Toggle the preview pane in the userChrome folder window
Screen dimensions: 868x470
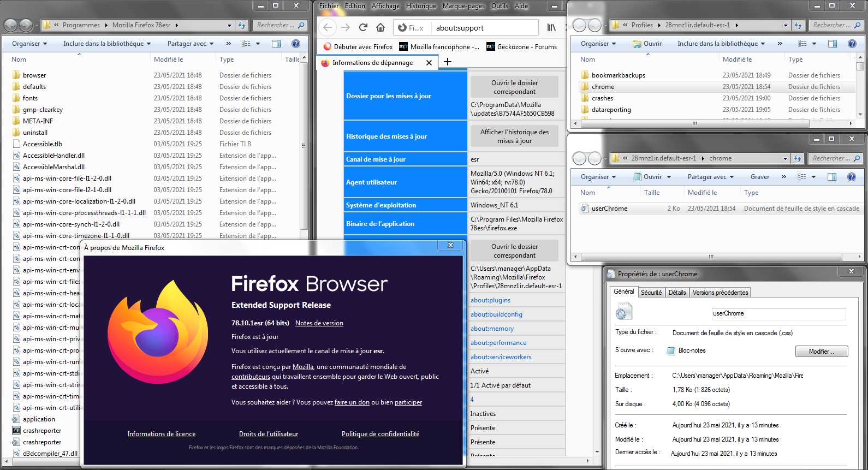point(832,177)
